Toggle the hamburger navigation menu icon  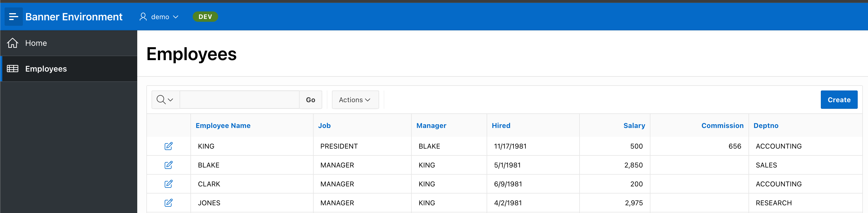point(13,17)
